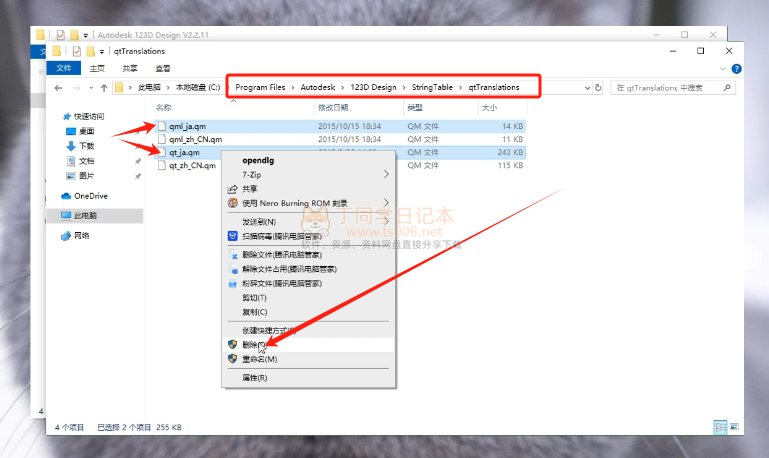Image resolution: width=769 pixels, height=458 pixels.
Task: Click Autodesk in the address path
Action: [x=318, y=87]
